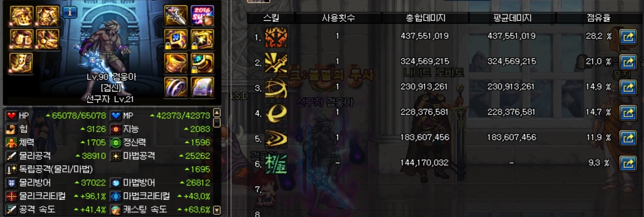The image size is (644, 217).
Task: Click the stats panel scrollbar thumb
Action: [217, 123]
